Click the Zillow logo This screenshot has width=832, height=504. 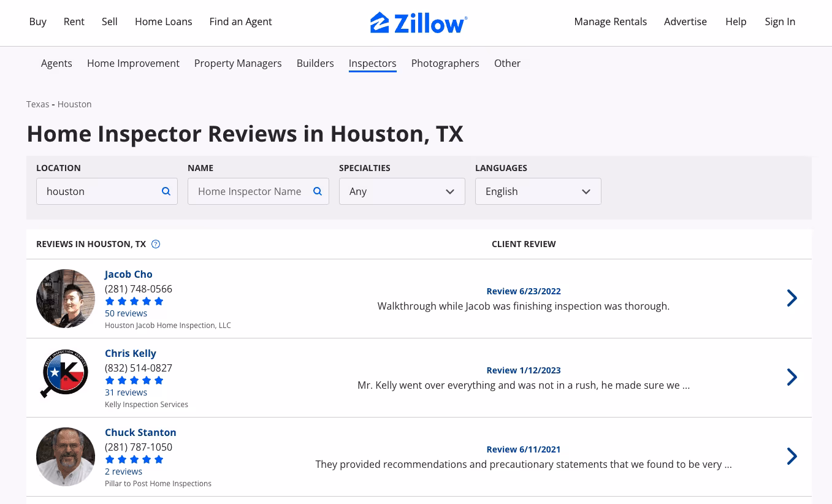[418, 23]
